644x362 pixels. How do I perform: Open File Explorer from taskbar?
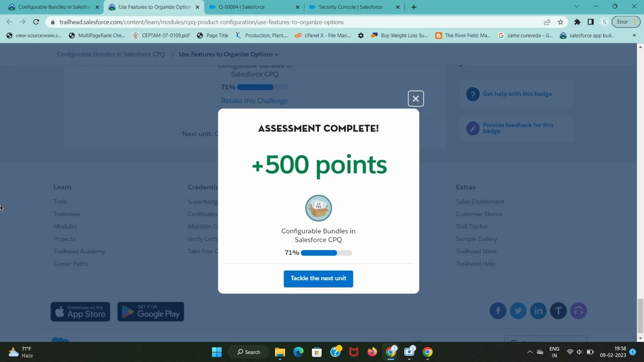pyautogui.click(x=280, y=352)
